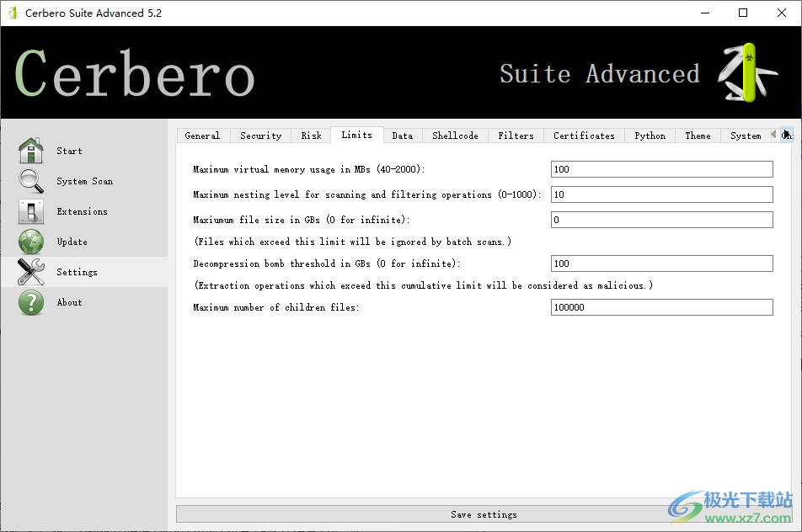Click the maximum children files field
The image size is (802, 532).
[661, 307]
